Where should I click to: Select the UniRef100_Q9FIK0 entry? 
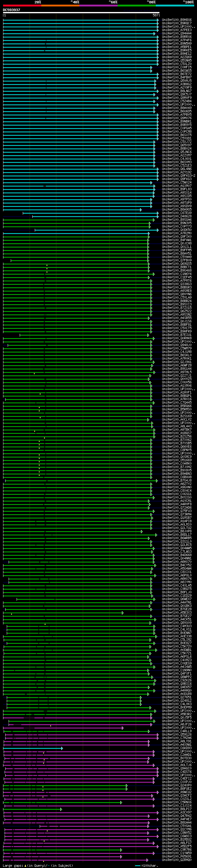click(177, 236)
